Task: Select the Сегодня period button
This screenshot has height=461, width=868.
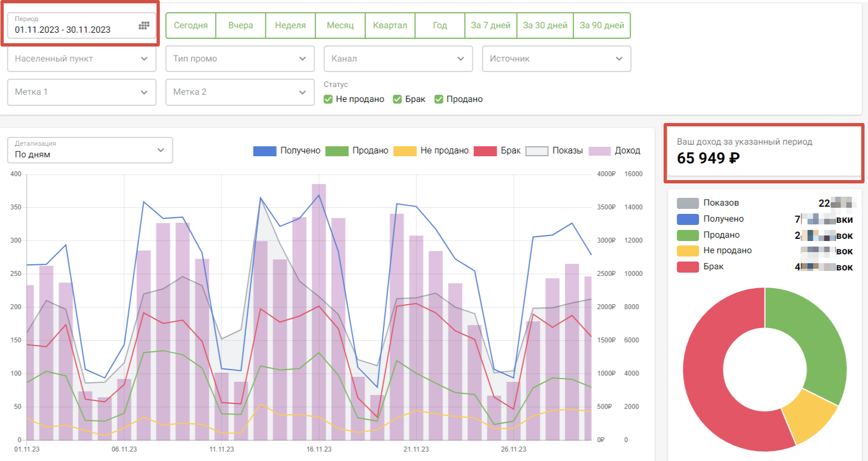Action: tap(190, 25)
